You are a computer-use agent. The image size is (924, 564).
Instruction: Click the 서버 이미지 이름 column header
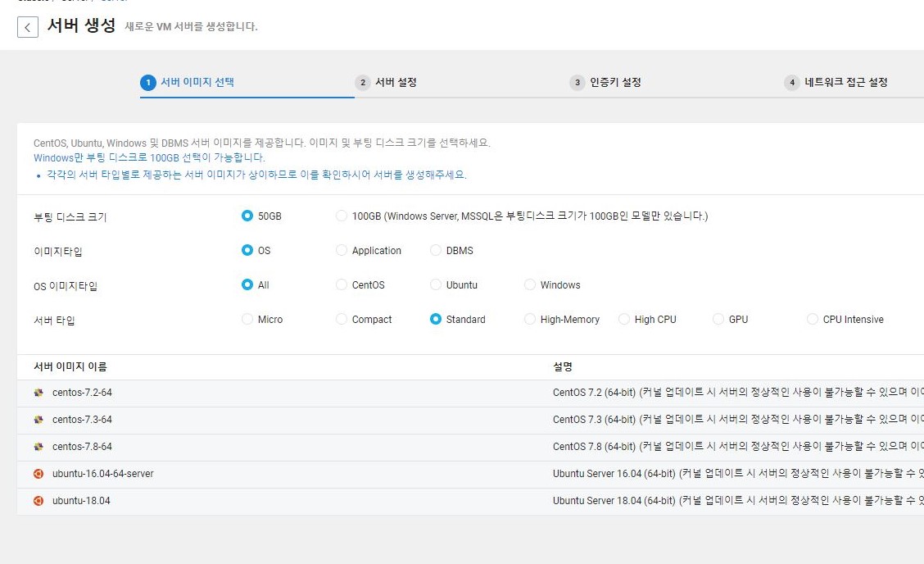70,366
